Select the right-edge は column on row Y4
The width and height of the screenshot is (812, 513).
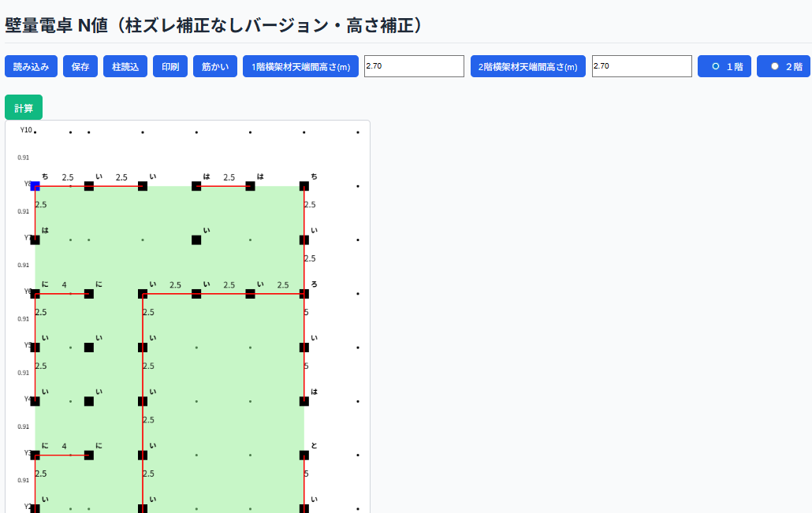(304, 401)
